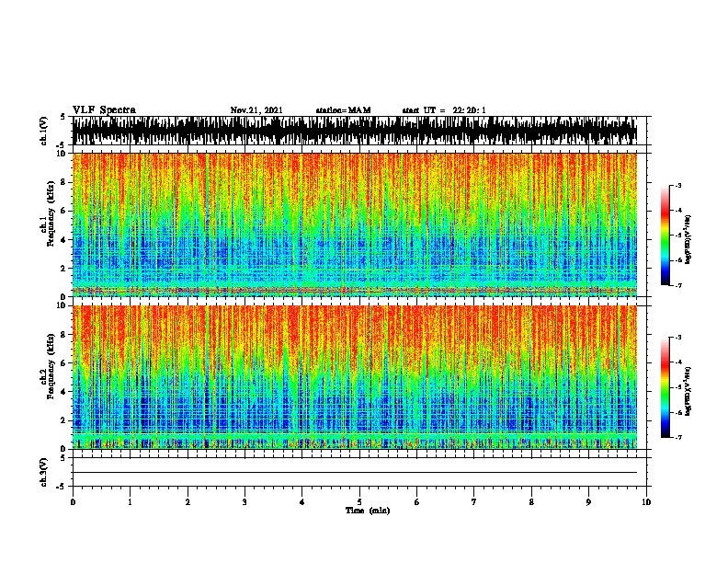
Task: Click time axis tick label "9"
Action: pyautogui.click(x=588, y=502)
